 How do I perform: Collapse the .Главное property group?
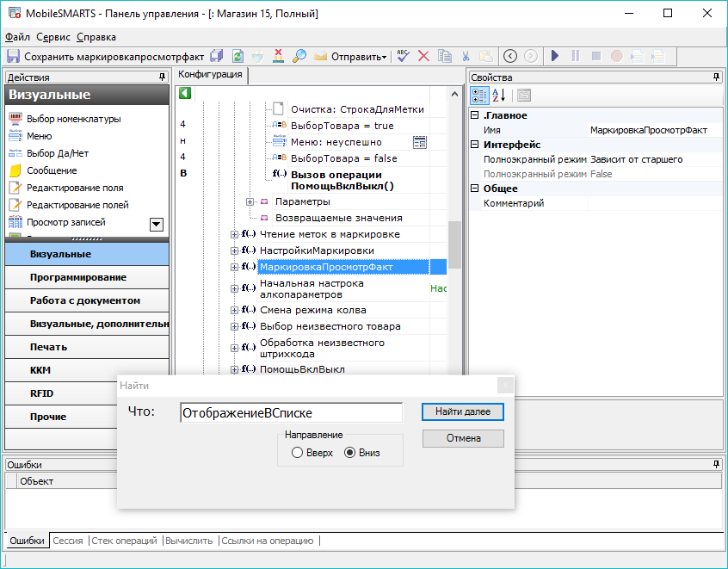[x=474, y=115]
